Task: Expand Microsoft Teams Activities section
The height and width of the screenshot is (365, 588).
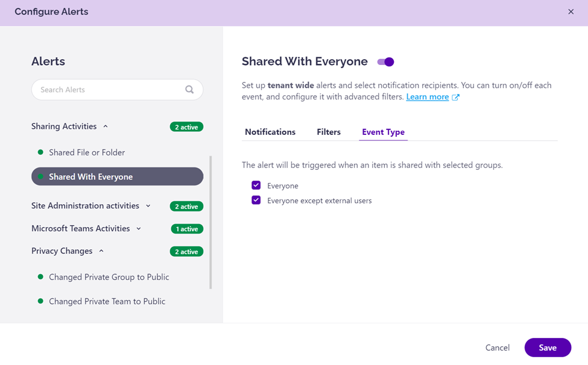Action: coord(139,229)
